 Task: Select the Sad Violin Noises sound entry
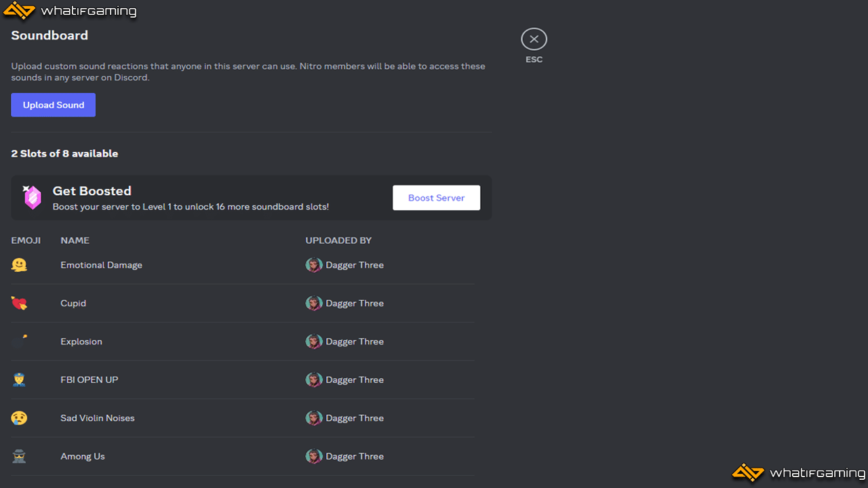pyautogui.click(x=98, y=418)
